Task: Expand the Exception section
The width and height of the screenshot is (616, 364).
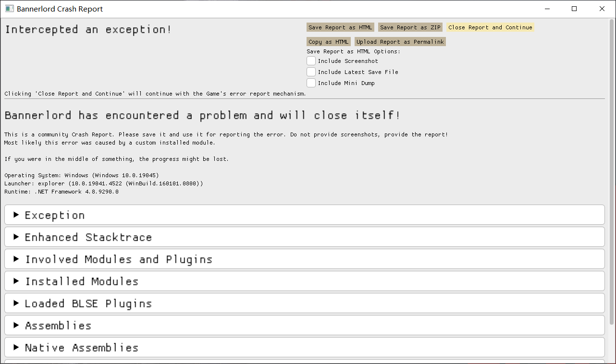Action: click(305, 215)
